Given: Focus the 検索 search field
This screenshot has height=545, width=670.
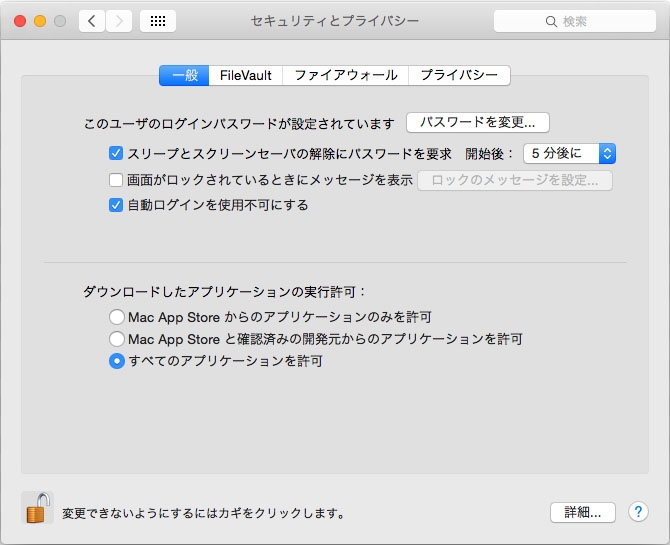Looking at the screenshot, I should click(x=575, y=21).
